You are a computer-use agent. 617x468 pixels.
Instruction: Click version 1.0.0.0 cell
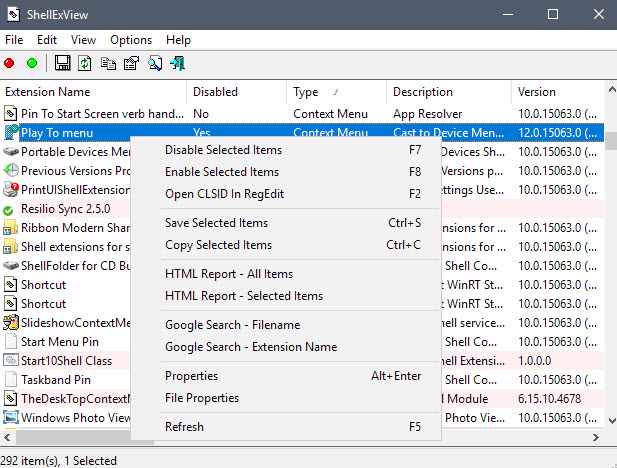tap(534, 361)
